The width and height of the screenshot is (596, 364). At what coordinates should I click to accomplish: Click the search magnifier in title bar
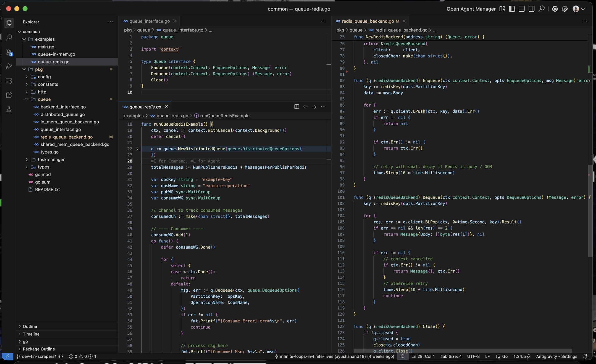pyautogui.click(x=541, y=9)
